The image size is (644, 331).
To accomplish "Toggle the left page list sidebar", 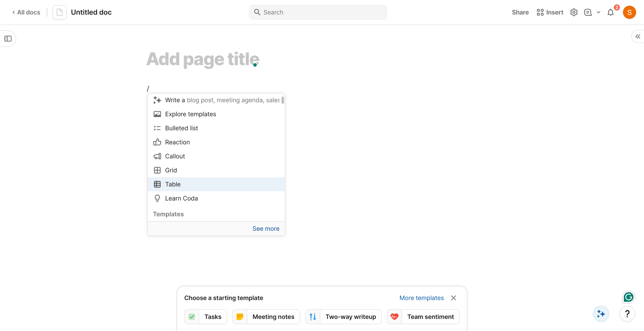I will [8, 39].
